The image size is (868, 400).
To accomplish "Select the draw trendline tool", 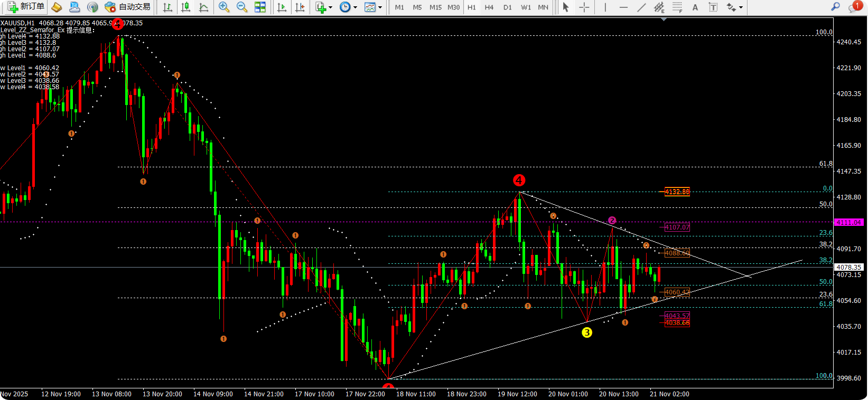I will pos(641,7).
